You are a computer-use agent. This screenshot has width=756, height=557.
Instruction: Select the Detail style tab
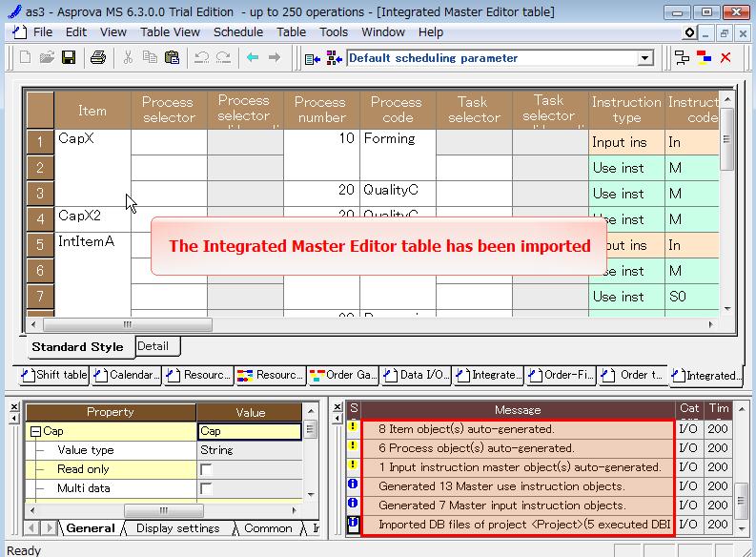[x=153, y=346]
